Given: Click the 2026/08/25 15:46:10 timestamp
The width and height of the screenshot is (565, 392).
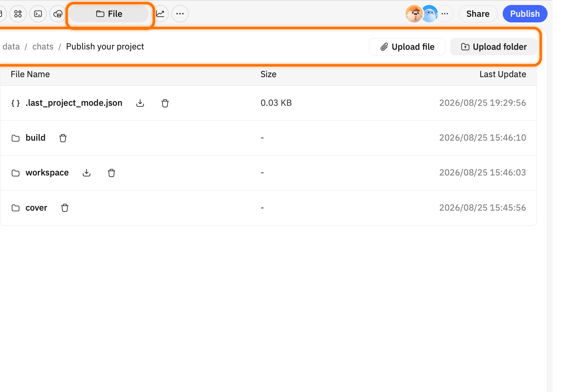Looking at the screenshot, I should (x=482, y=138).
